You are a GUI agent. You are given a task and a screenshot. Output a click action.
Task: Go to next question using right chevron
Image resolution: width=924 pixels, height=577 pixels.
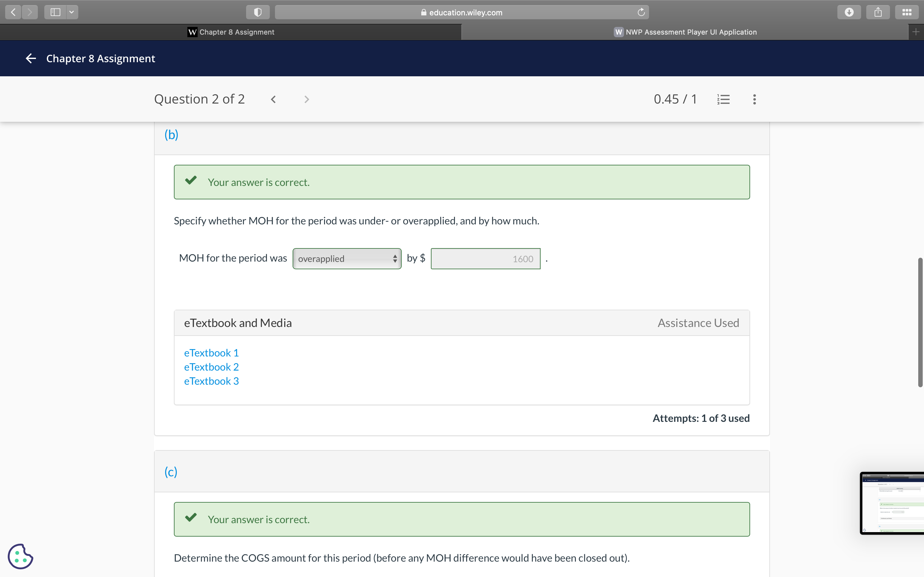tap(306, 100)
